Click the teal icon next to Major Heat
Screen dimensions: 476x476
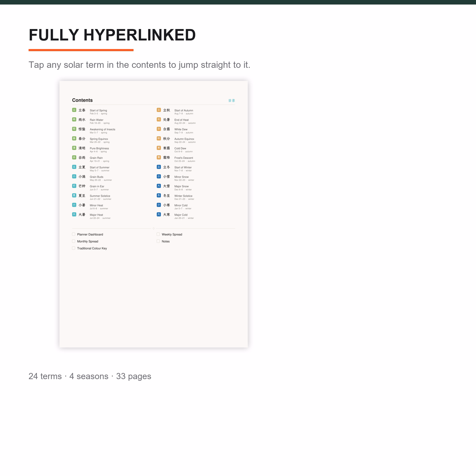coord(74,214)
